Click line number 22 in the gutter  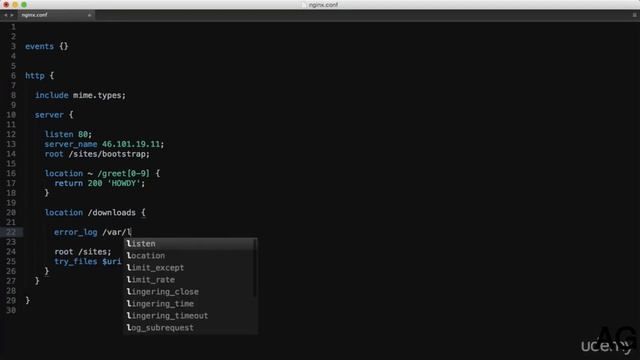pos(11,232)
